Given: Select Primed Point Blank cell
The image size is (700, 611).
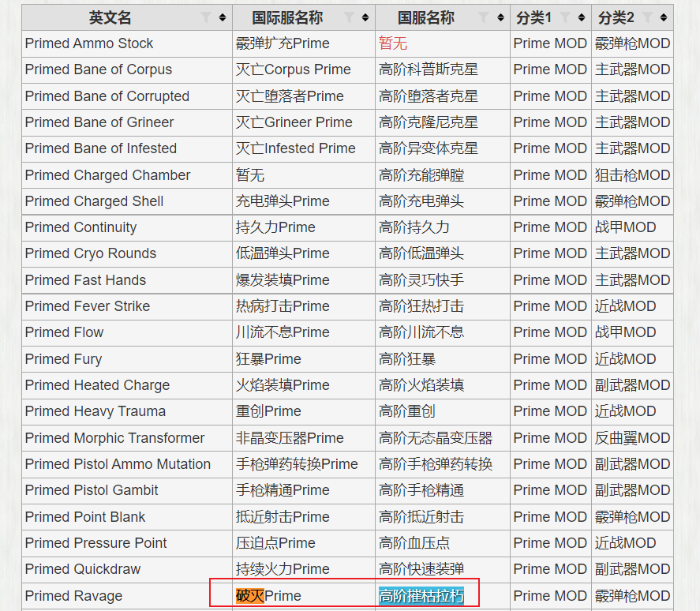Looking at the screenshot, I should [x=127, y=517].
